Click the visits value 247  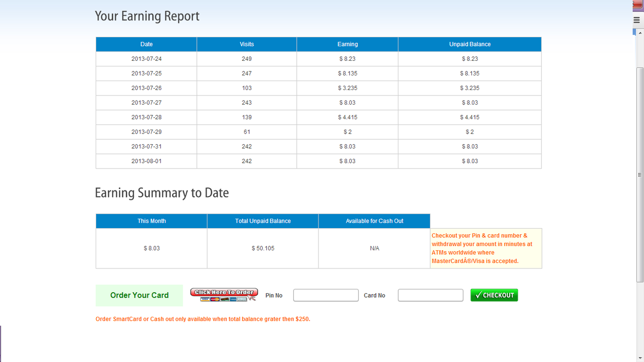[x=247, y=73]
